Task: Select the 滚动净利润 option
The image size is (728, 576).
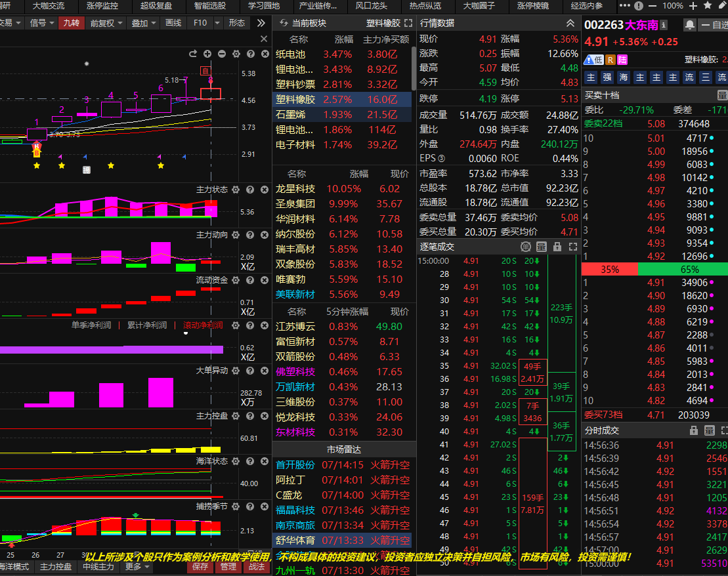Action: coord(203,325)
